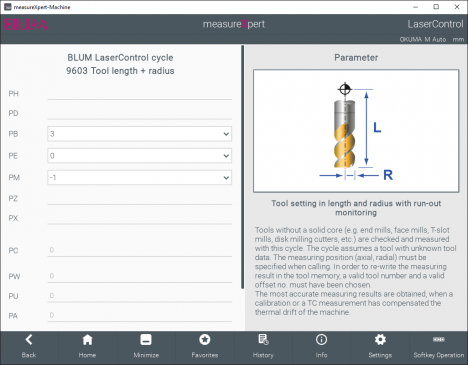The width and height of the screenshot is (468, 365).
Task: Close the measureXpert window
Action: [x=457, y=7]
